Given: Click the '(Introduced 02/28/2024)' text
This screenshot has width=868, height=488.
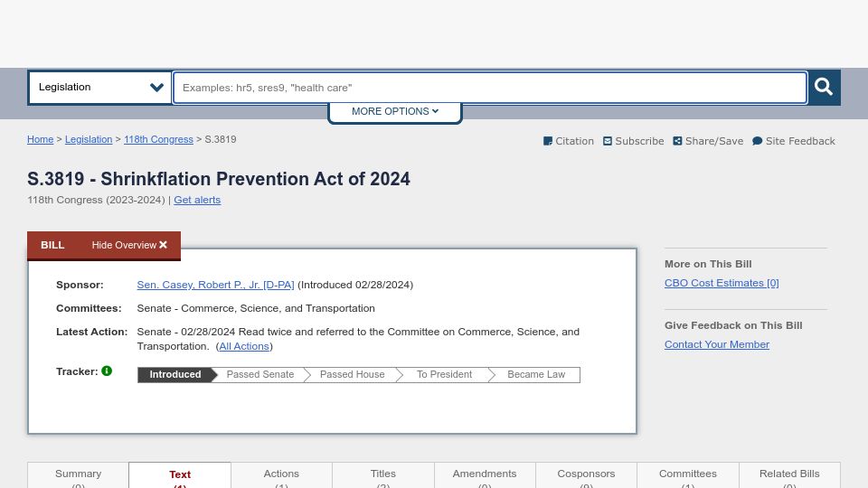Looking at the screenshot, I should pos(355,285).
